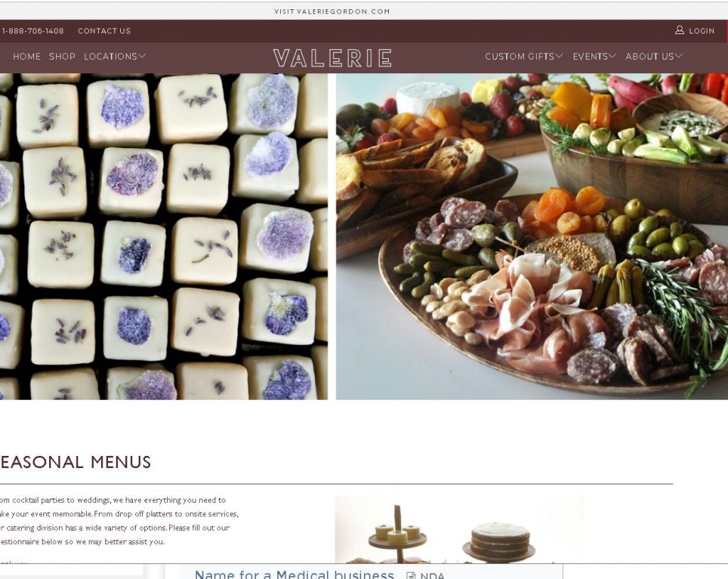728x579 pixels.
Task: Click the Login link
Action: click(702, 31)
